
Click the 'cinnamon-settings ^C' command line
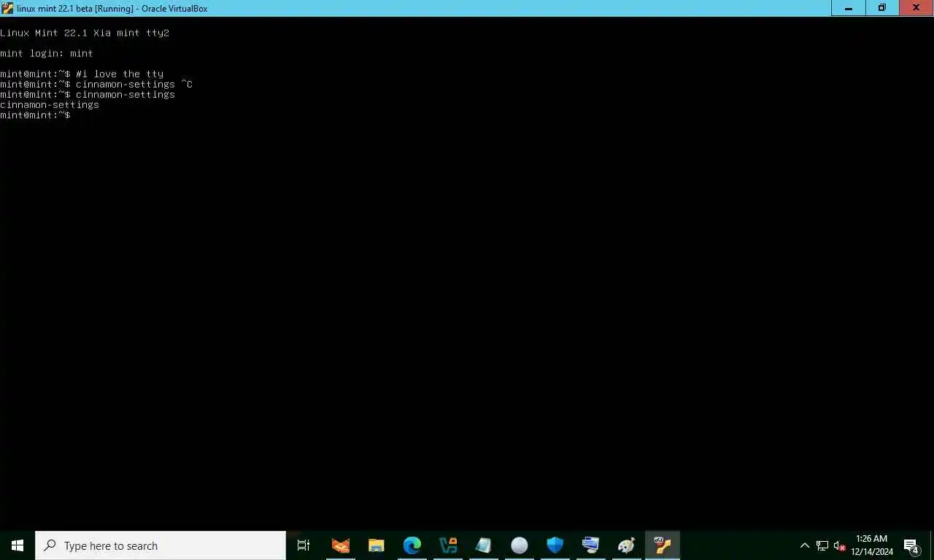pyautogui.click(x=96, y=84)
